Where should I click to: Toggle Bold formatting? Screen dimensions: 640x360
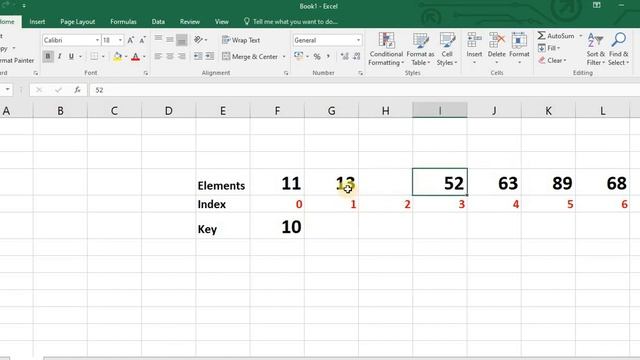pyautogui.click(x=48, y=56)
